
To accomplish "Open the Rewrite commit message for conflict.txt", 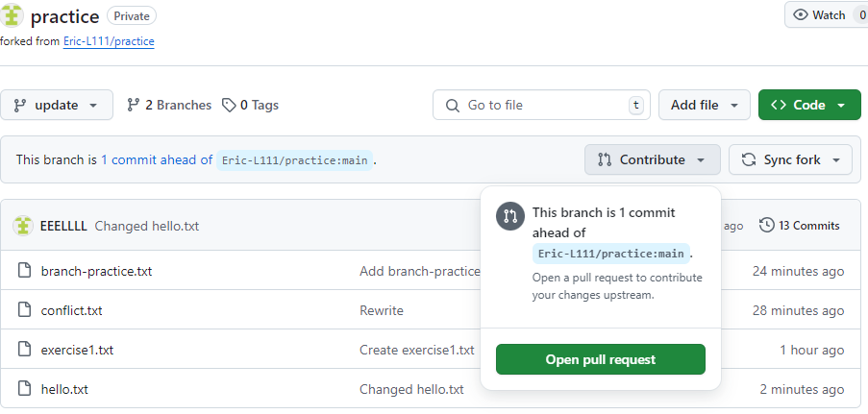I will click(382, 310).
